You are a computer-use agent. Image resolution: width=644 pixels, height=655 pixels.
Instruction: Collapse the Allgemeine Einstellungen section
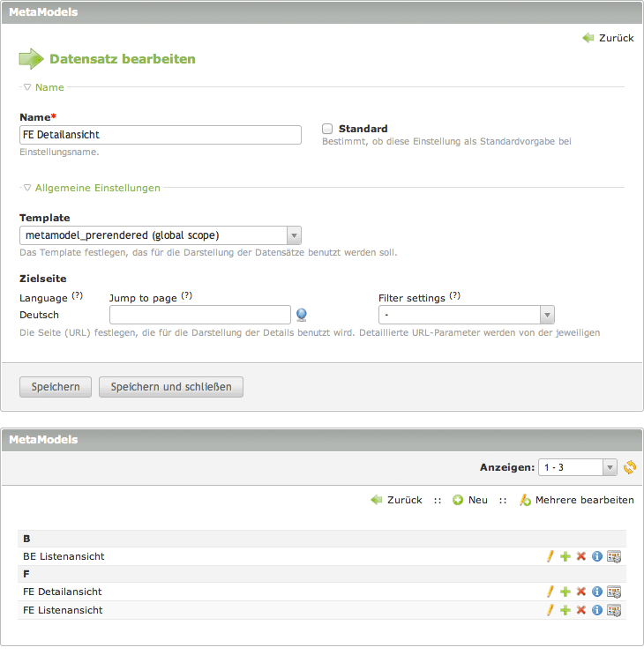tap(92, 188)
